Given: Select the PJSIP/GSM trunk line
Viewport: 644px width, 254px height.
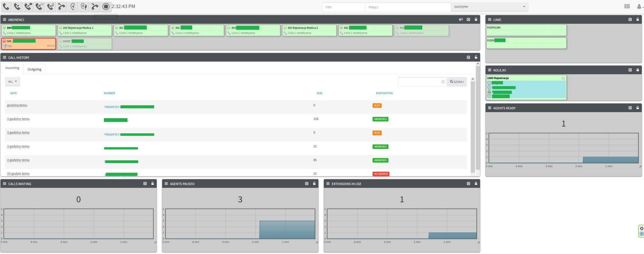Looking at the screenshot, I should pyautogui.click(x=526, y=30).
